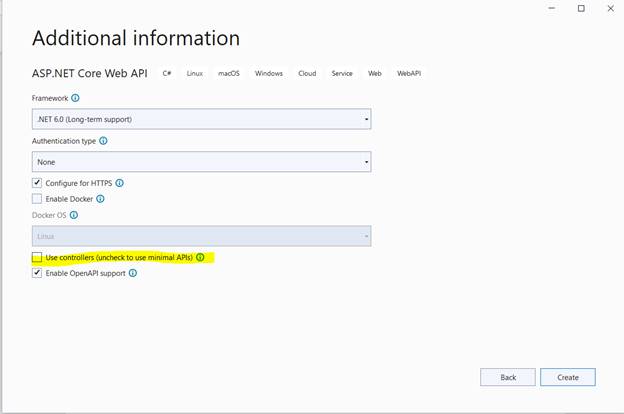The image size is (624, 414).
Task: Click the Framework info icon
Action: pyautogui.click(x=75, y=98)
